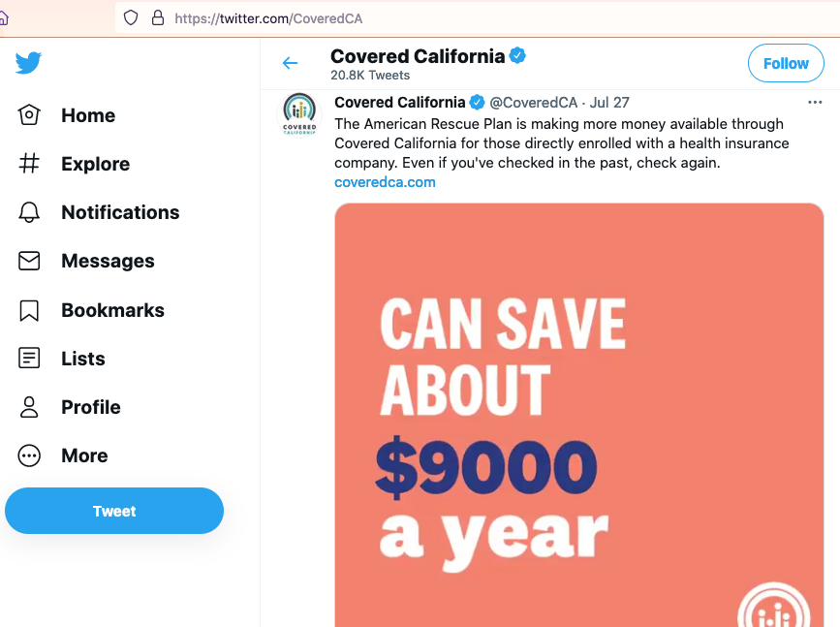Click the browser address bar URL
The height and width of the screenshot is (627, 840).
tap(268, 18)
